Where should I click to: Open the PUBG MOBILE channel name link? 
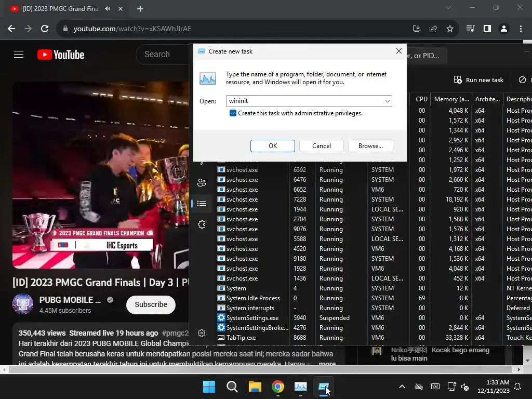70,300
